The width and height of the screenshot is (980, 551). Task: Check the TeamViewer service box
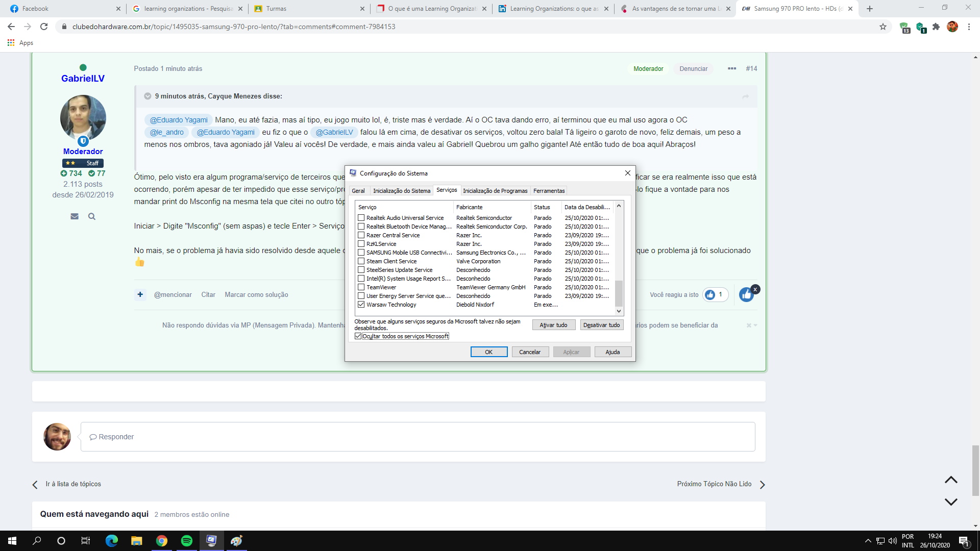point(361,287)
